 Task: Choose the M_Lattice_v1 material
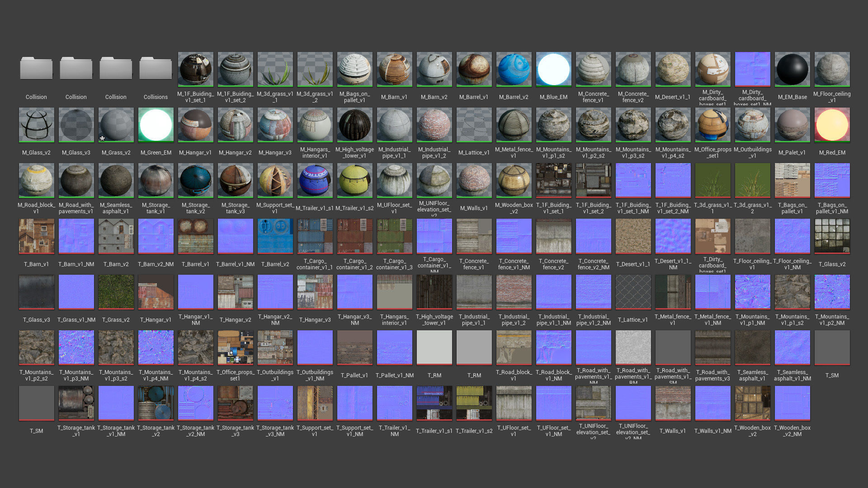474,125
